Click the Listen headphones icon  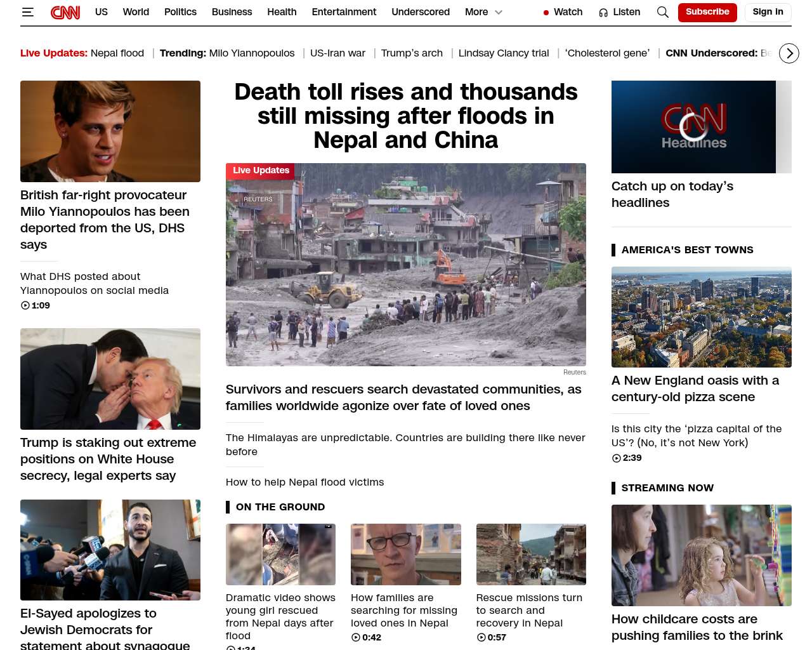(x=603, y=13)
